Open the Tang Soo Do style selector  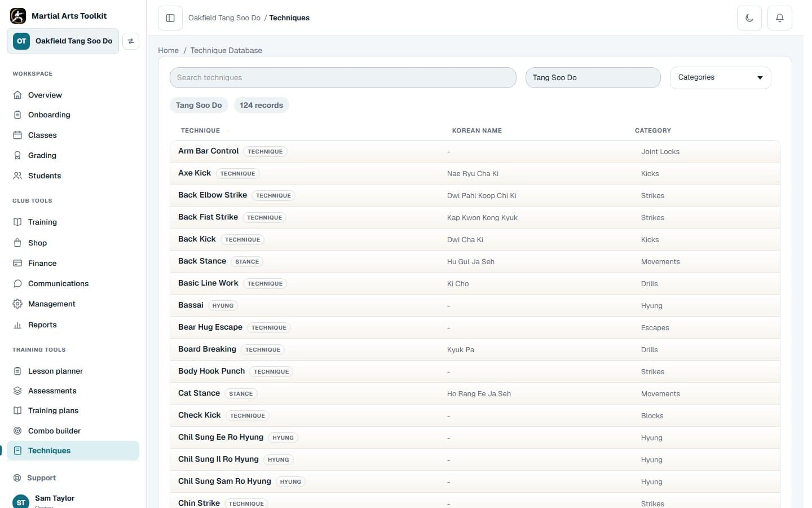tap(593, 77)
